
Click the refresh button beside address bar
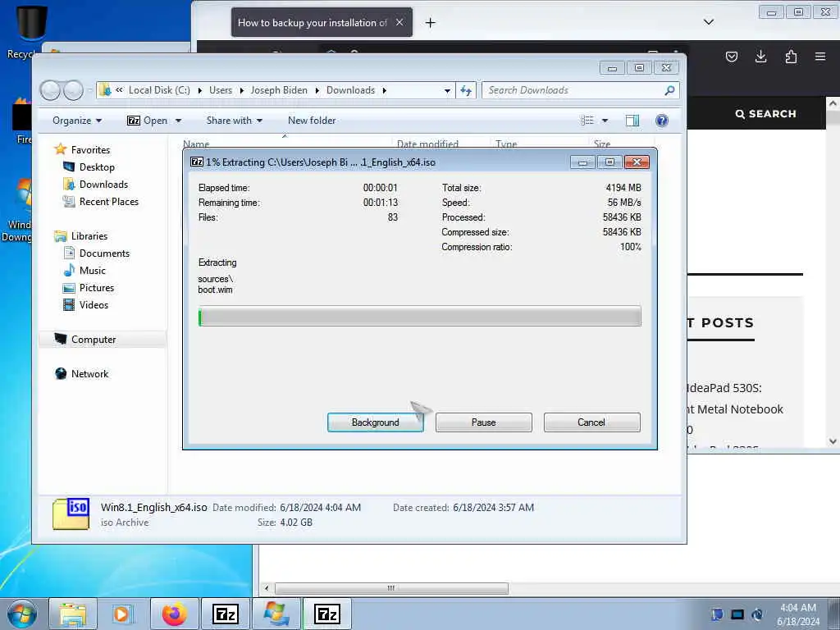[x=466, y=90]
